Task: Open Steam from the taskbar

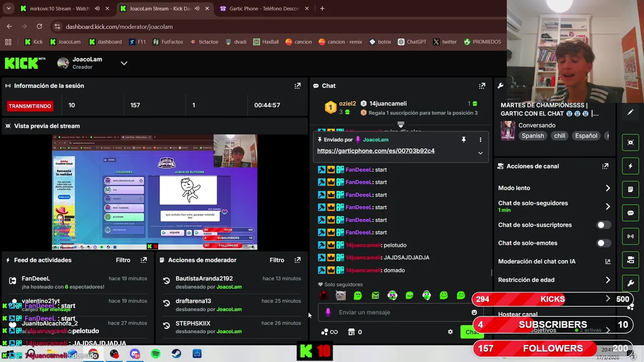Action: coord(176,354)
